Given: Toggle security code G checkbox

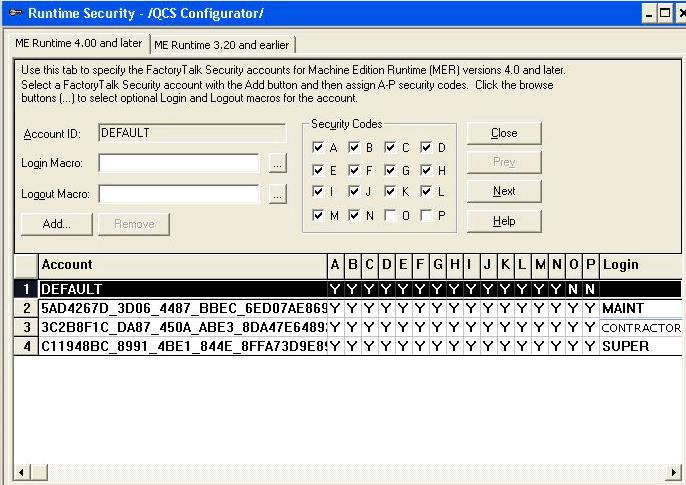Looking at the screenshot, I should pyautogui.click(x=390, y=170).
